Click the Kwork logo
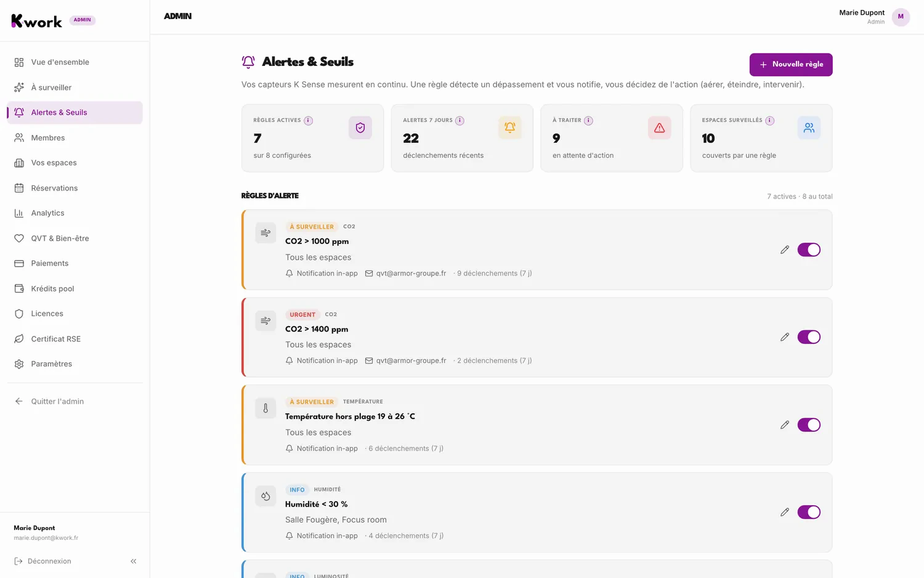 (x=37, y=21)
